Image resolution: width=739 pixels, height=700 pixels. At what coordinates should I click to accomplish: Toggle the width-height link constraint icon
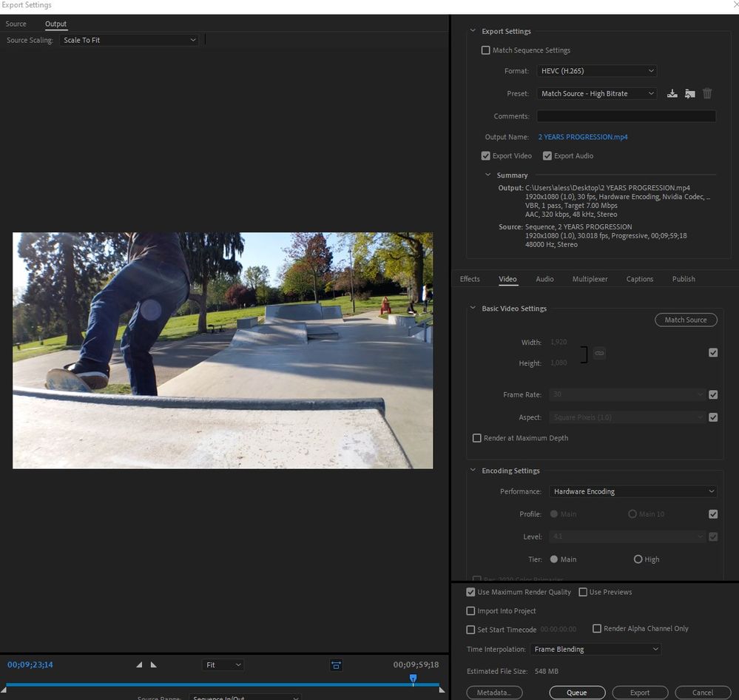click(x=599, y=354)
